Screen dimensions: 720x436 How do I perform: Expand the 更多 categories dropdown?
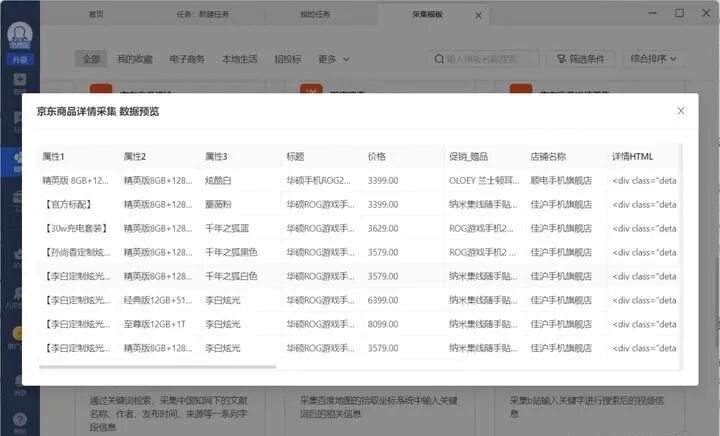pos(334,59)
